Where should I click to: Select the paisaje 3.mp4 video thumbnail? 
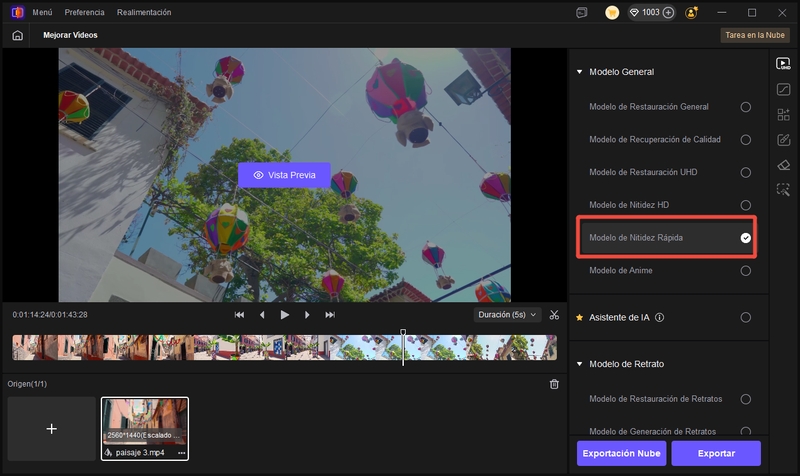click(145, 421)
